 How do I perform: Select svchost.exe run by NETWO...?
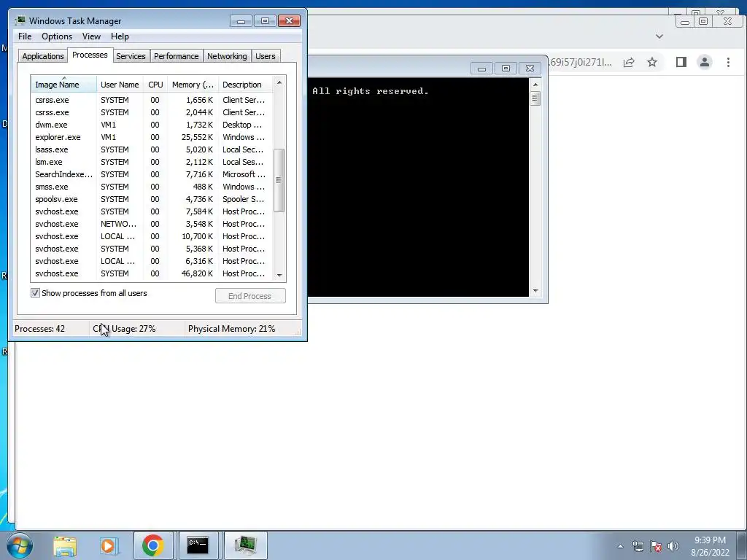coord(152,224)
